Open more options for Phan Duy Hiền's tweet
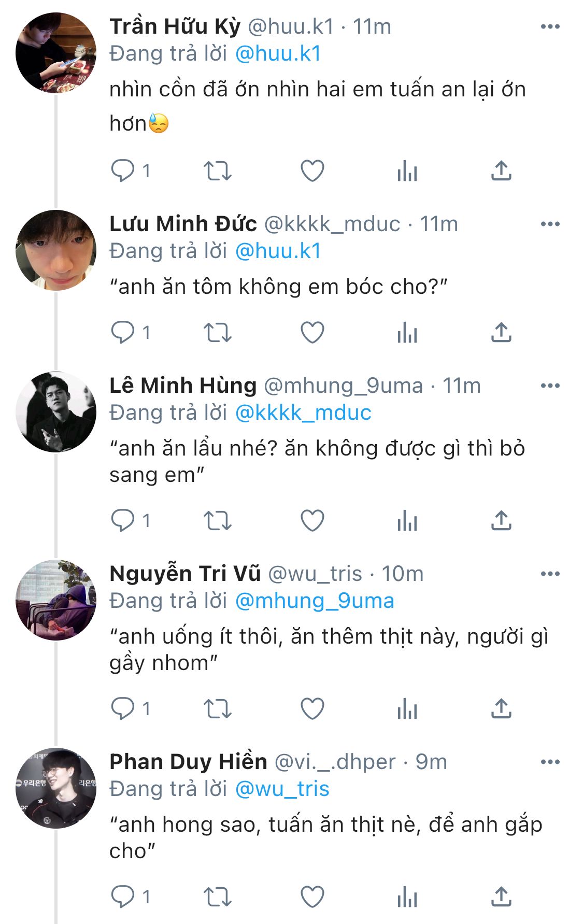This screenshot has height=924, width=583. 550,762
